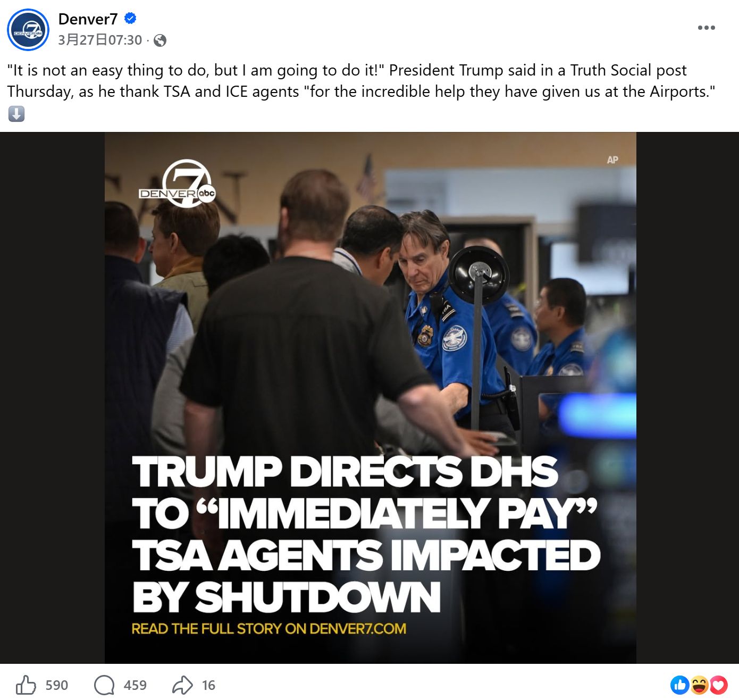
Task: Open comments with the speech bubble icon
Action: pos(104,685)
